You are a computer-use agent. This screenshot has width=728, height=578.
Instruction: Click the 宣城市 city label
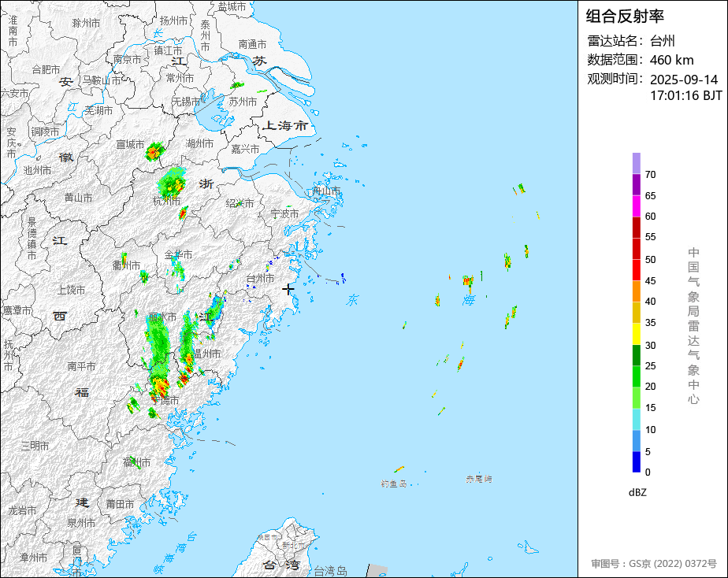point(130,144)
